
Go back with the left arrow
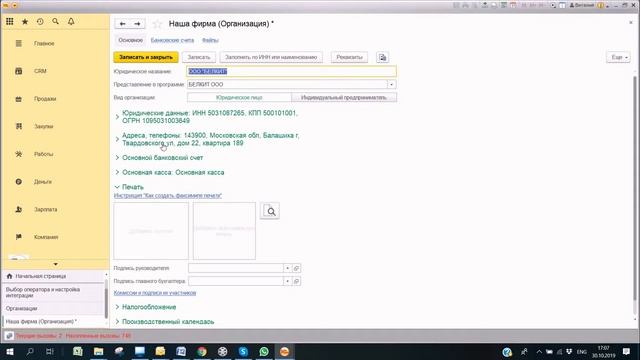122,24
